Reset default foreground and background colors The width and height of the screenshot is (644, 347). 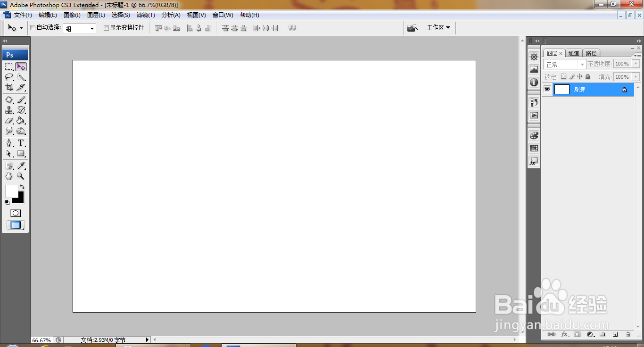pos(7,202)
